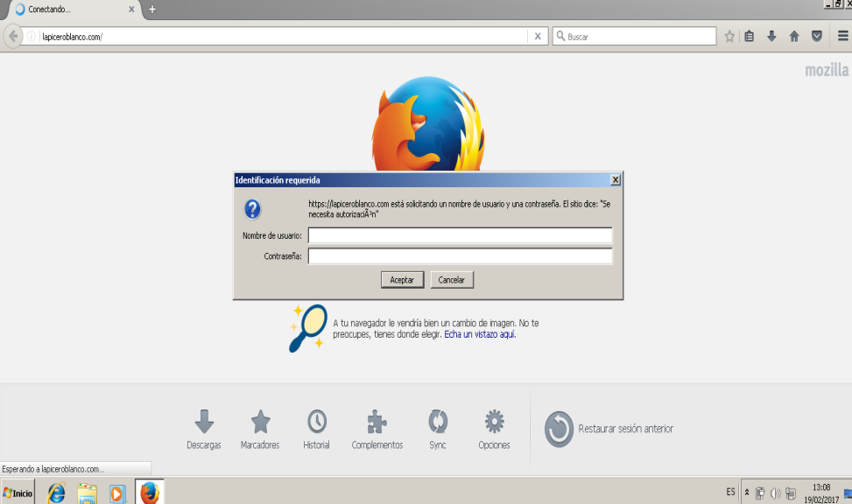Open the Inicio start button

[x=18, y=493]
